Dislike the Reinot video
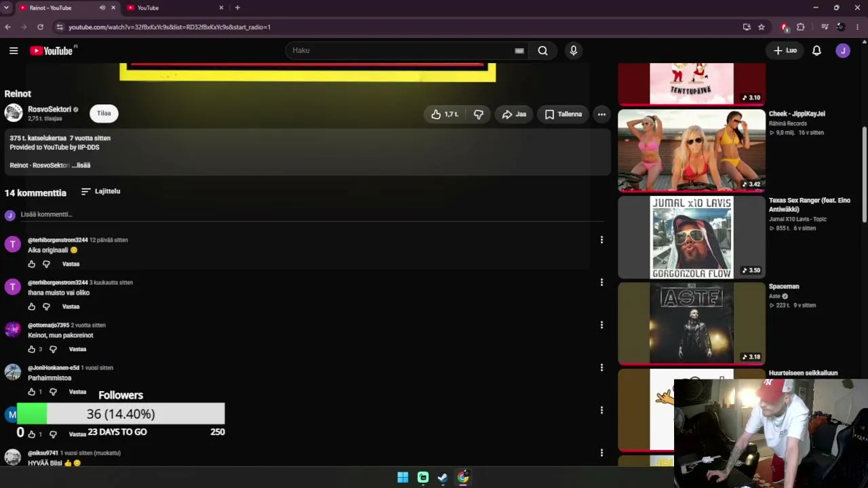This screenshot has height=488, width=868. tap(478, 115)
